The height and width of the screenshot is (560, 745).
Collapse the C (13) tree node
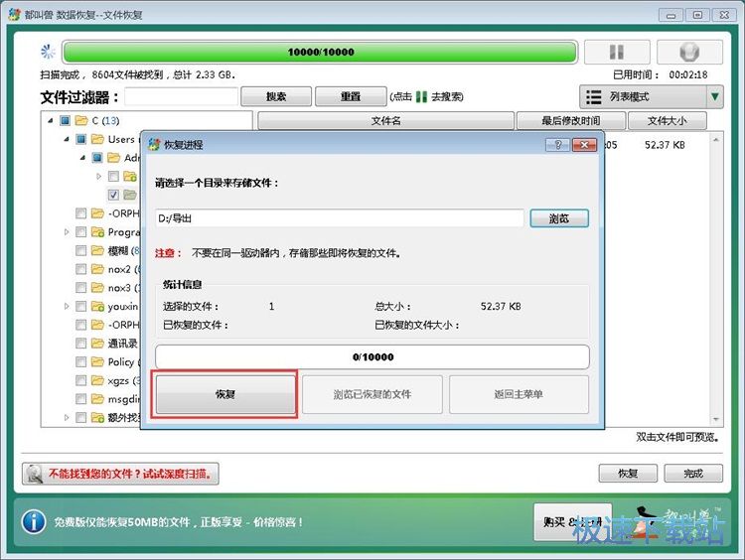pyautogui.click(x=51, y=121)
